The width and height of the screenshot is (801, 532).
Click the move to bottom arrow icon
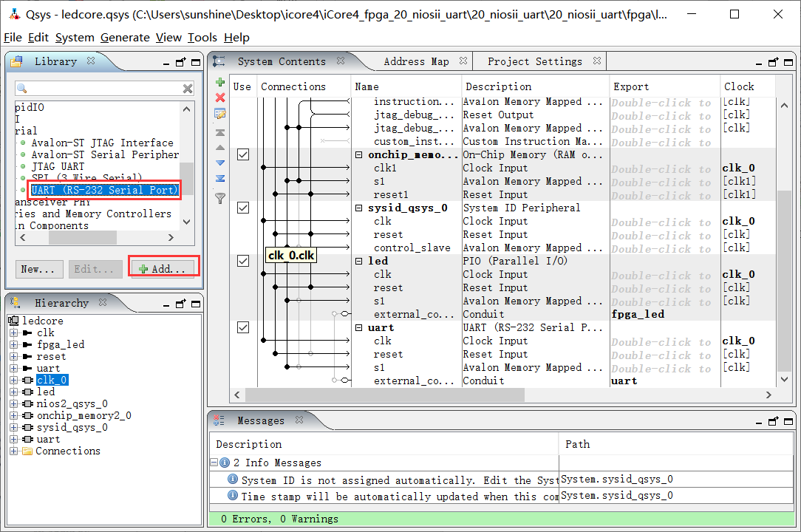point(219,178)
